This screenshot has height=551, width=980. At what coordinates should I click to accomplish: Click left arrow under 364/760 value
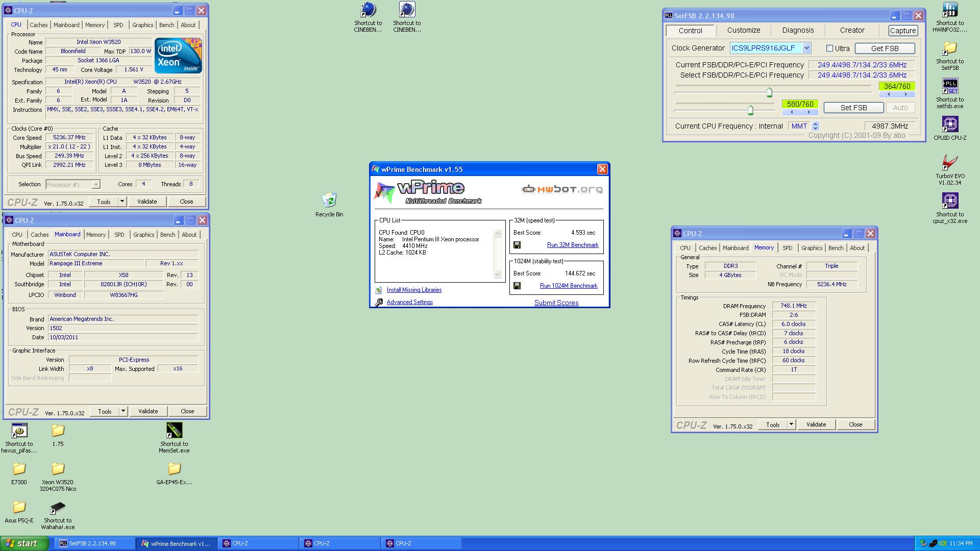pos(888,94)
